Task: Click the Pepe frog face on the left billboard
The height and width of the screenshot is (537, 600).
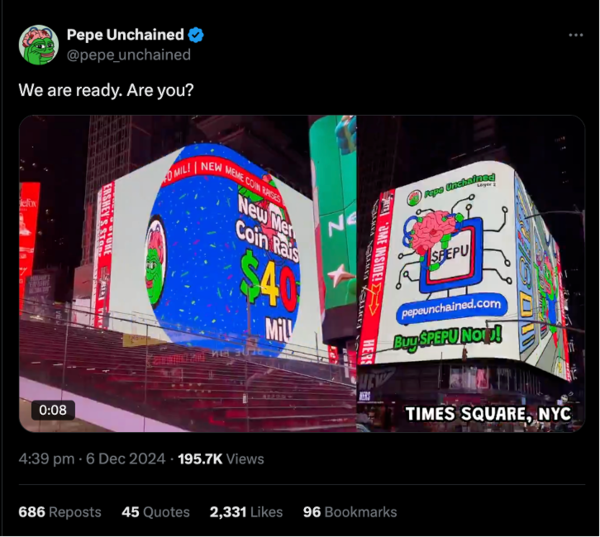Action: [155, 262]
